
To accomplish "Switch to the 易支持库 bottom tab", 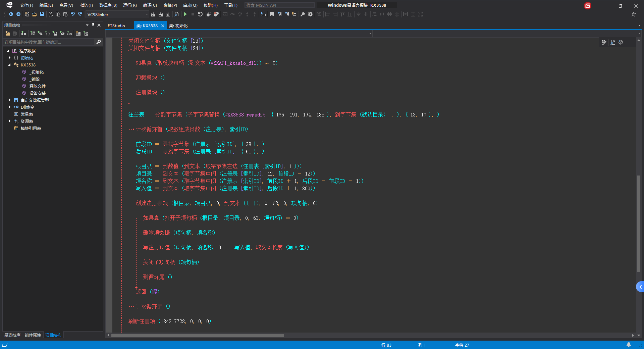I will point(12,335).
